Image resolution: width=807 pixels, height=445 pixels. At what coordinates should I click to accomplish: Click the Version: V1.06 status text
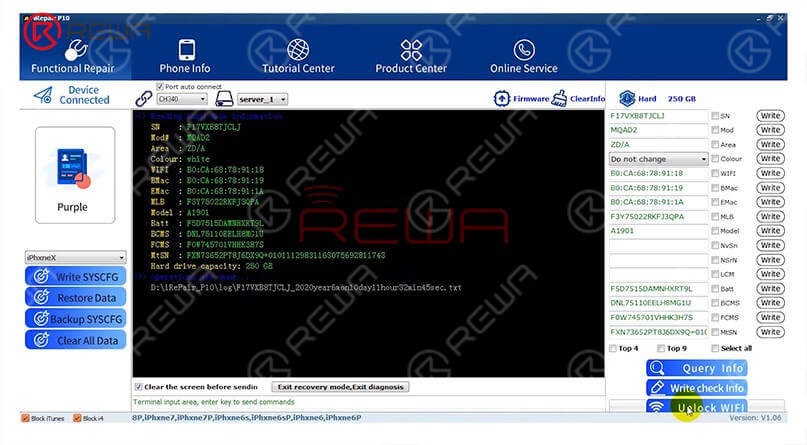(755, 418)
